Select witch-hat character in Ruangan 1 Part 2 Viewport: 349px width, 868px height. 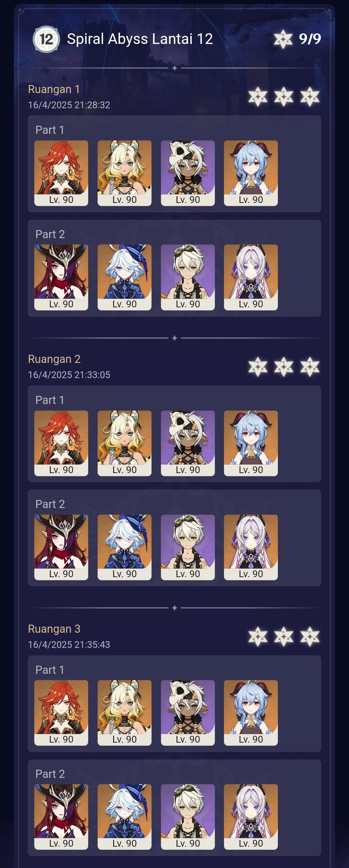point(61,277)
